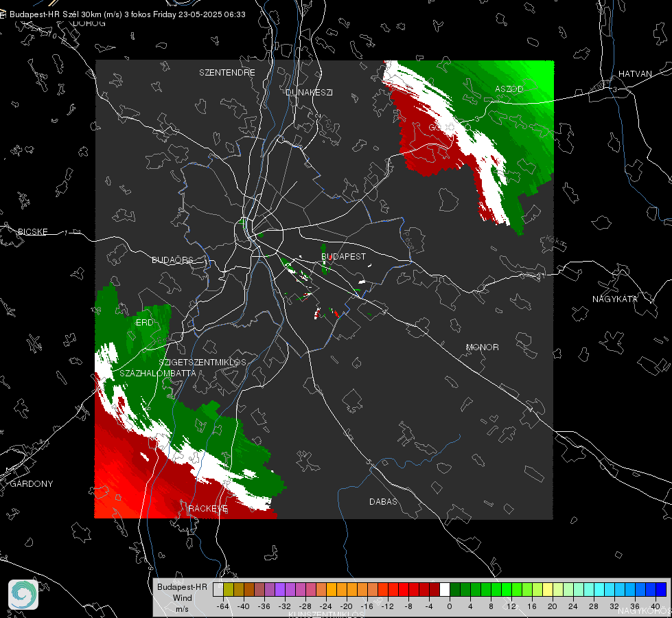Pick the pale yellow swatch left of 20
Image resolution: width=672 pixels, height=618 pixels.
coord(547,589)
